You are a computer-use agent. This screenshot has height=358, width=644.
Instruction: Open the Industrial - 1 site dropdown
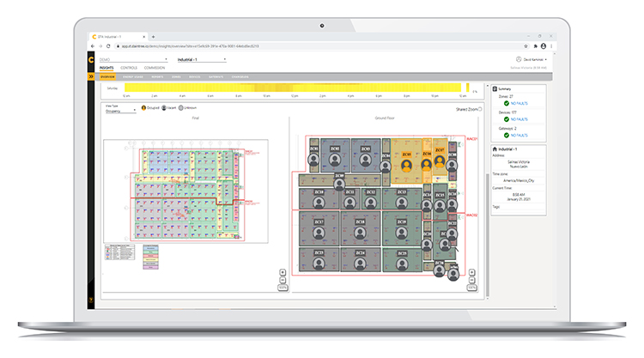(202, 59)
